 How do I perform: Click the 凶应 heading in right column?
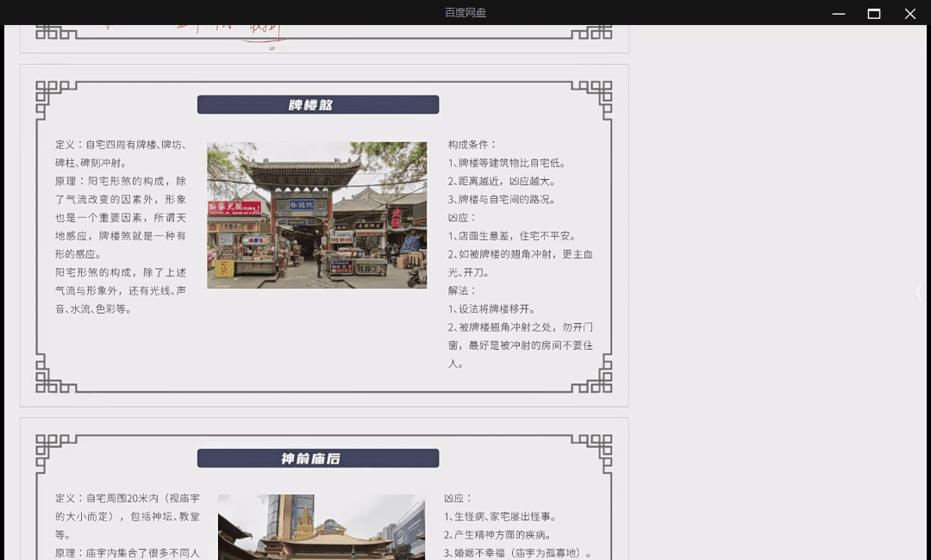tap(462, 217)
